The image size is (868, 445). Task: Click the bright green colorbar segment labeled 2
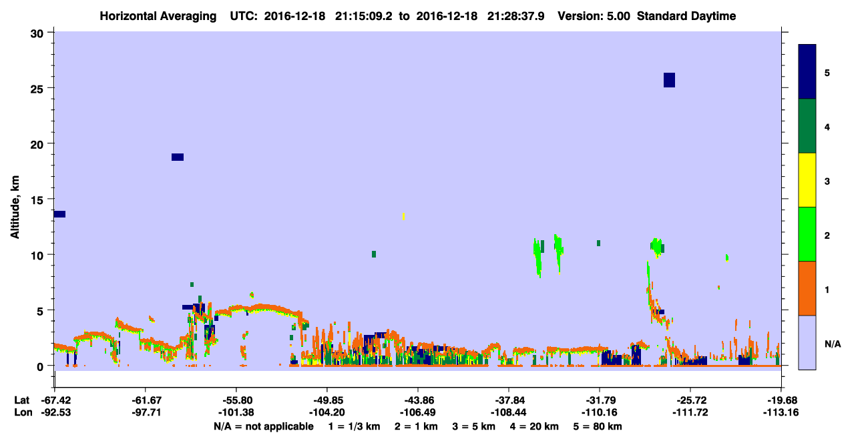click(x=807, y=234)
